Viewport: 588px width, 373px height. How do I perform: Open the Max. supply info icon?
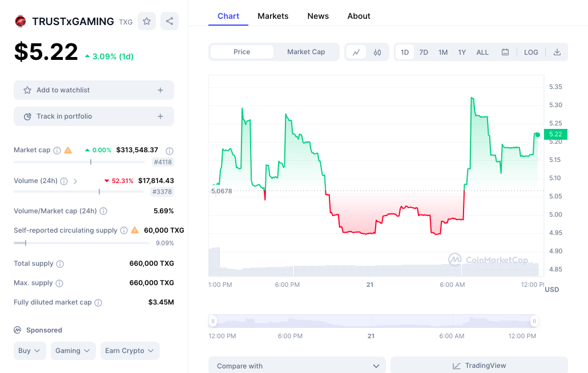59,283
